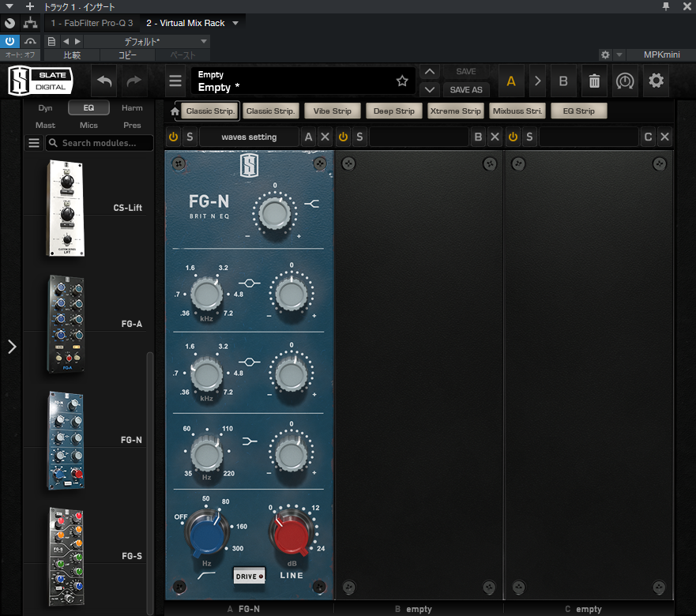This screenshot has height=616, width=696.
Task: Load the Deep Strip preset
Action: [393, 111]
